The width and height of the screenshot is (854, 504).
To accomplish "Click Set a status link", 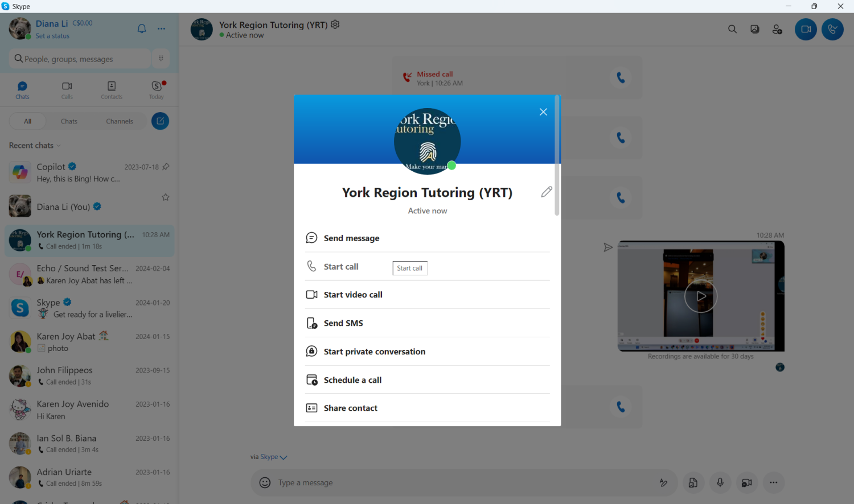I will (52, 36).
